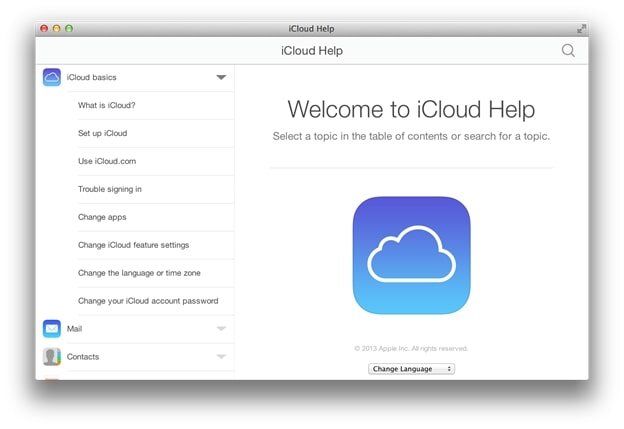Open "Change the language or time zone"
This screenshot has height=429, width=624.
[139, 273]
